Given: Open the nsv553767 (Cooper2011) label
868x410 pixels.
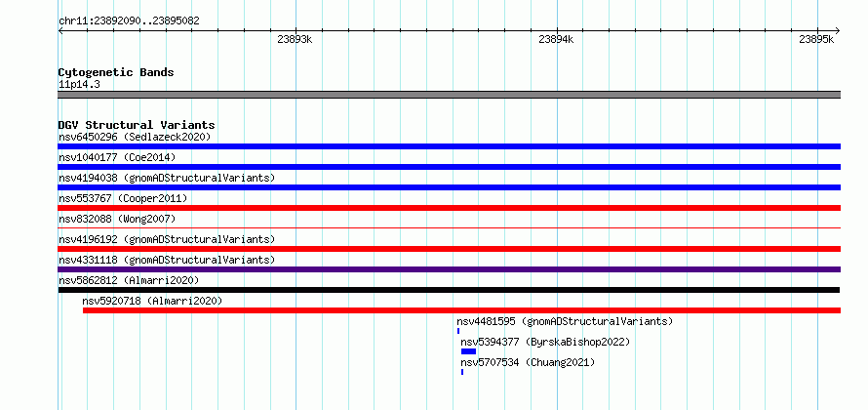Looking at the screenshot, I should [123, 198].
